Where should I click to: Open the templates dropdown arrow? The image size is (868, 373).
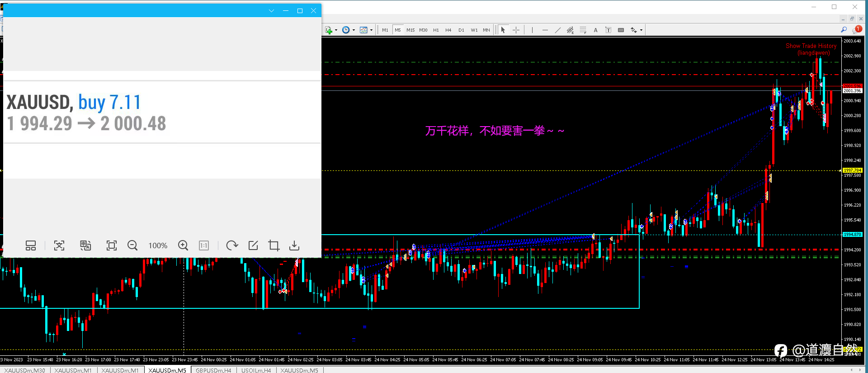pos(372,30)
